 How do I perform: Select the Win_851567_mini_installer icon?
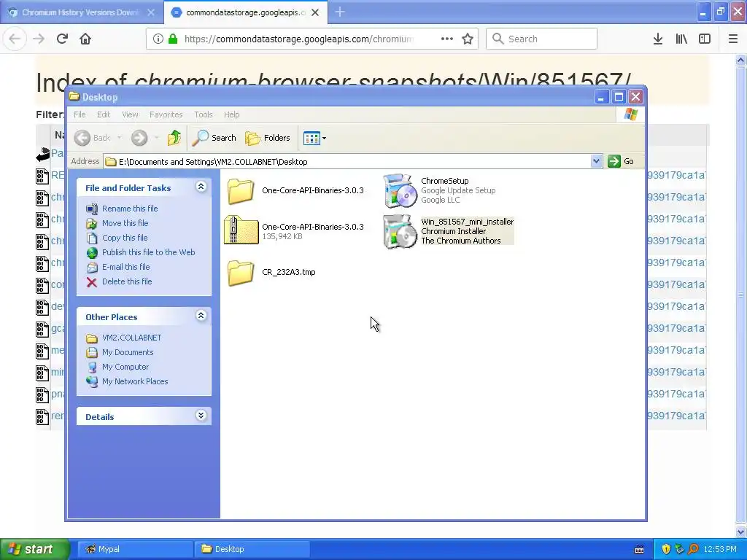400,231
